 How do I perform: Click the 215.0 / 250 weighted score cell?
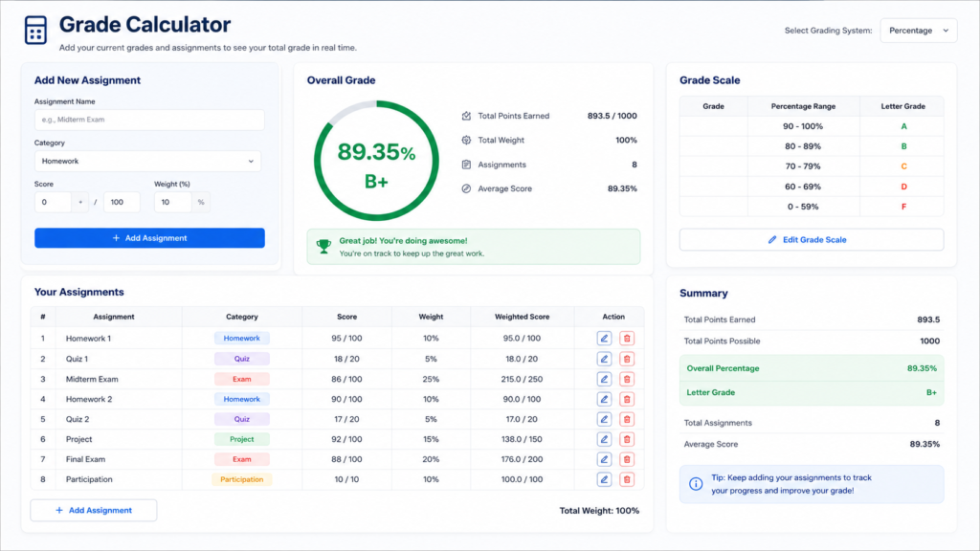point(522,379)
